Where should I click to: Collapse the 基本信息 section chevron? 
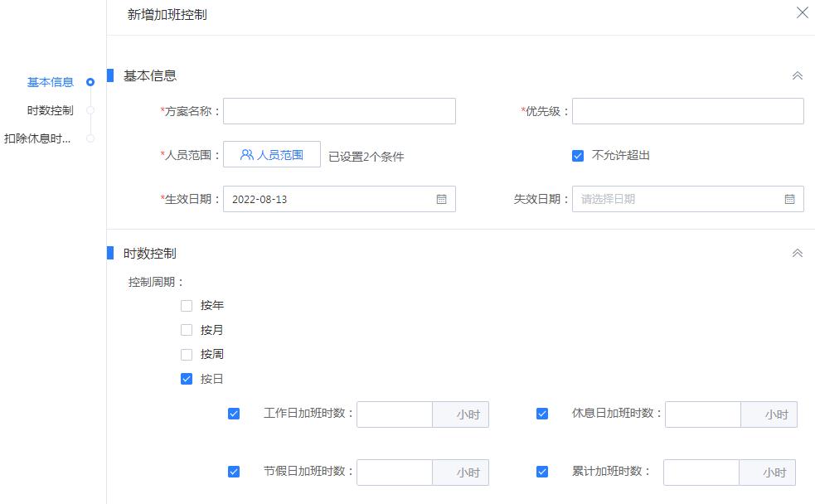coord(797,74)
